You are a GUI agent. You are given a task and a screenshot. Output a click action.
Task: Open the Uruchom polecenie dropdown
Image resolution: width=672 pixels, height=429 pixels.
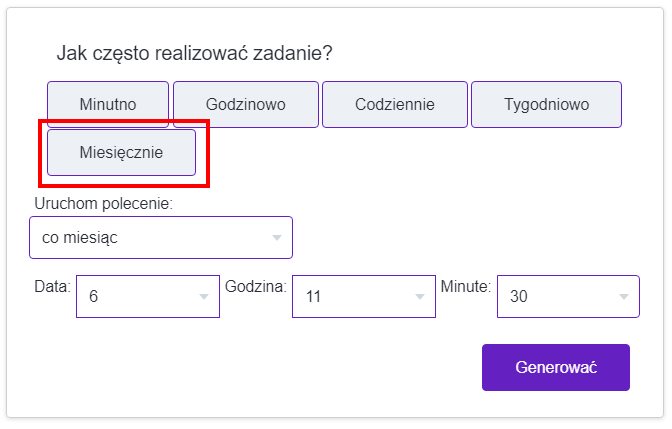(161, 238)
